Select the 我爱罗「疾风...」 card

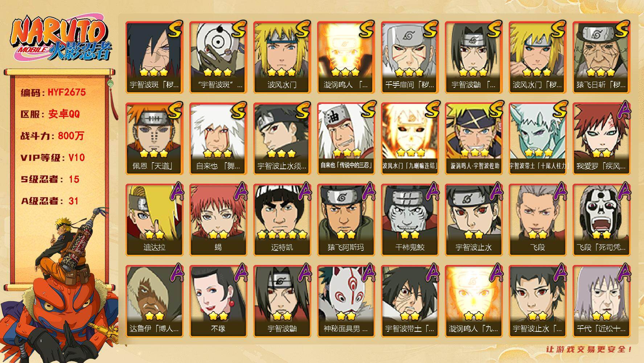[x=602, y=138]
